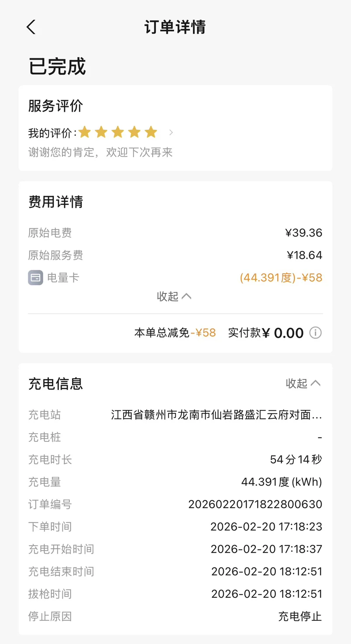Tap the truncated charging station address

(217, 415)
